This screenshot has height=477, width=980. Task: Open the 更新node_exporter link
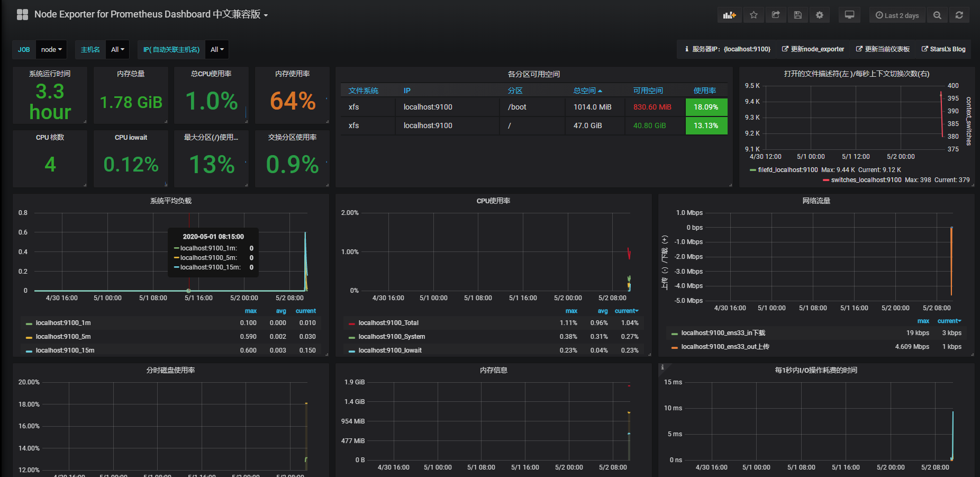(813, 49)
